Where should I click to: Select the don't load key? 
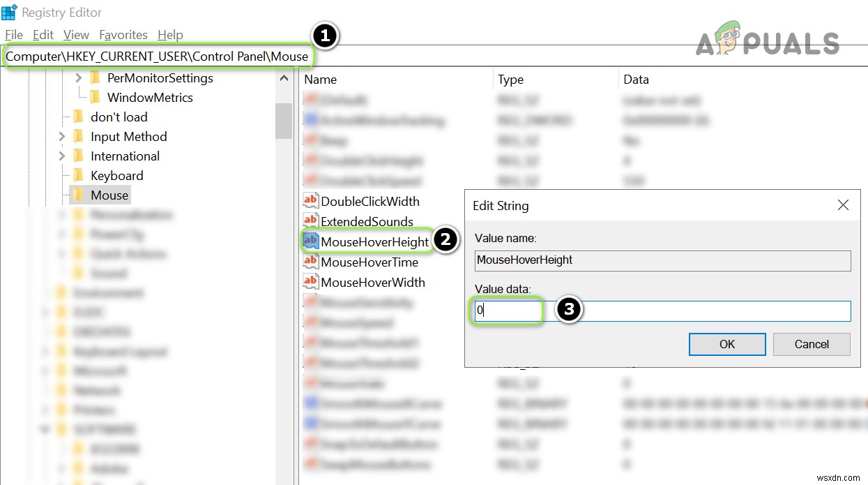pos(119,117)
